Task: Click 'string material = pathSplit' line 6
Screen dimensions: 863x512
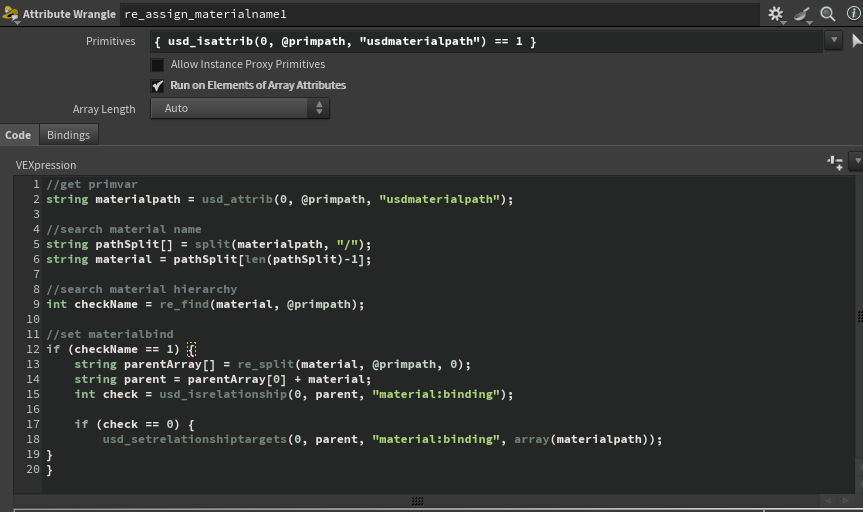Action: click(209, 259)
